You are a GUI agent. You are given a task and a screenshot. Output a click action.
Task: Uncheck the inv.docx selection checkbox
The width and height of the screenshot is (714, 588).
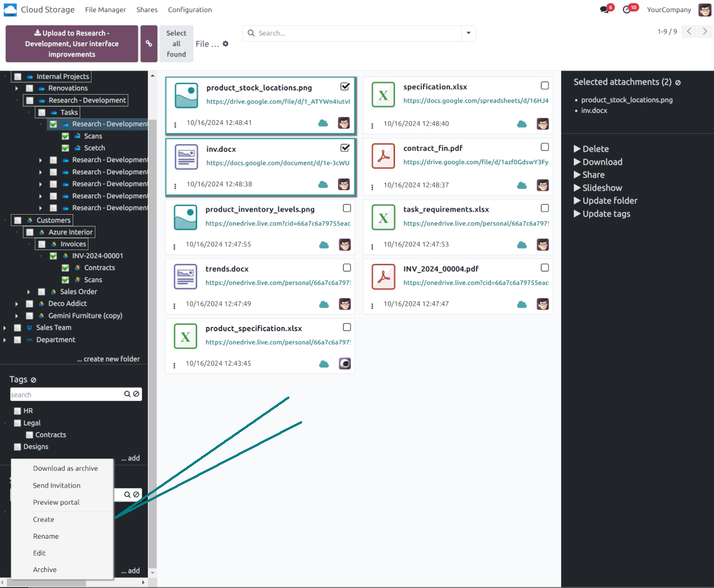tap(345, 148)
